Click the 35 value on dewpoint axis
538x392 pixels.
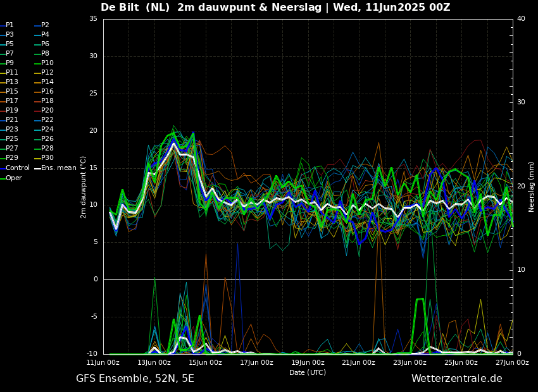coord(93,19)
